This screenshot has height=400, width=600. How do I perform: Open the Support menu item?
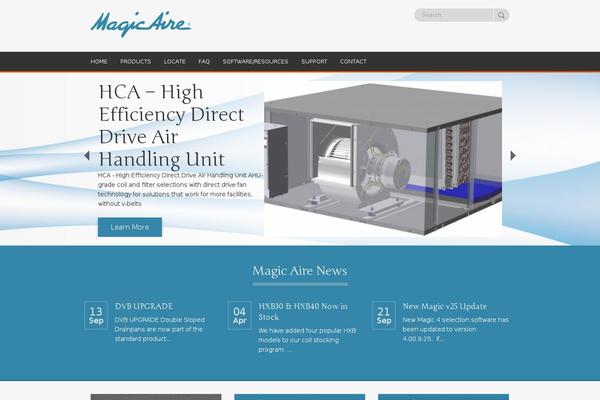click(x=314, y=61)
